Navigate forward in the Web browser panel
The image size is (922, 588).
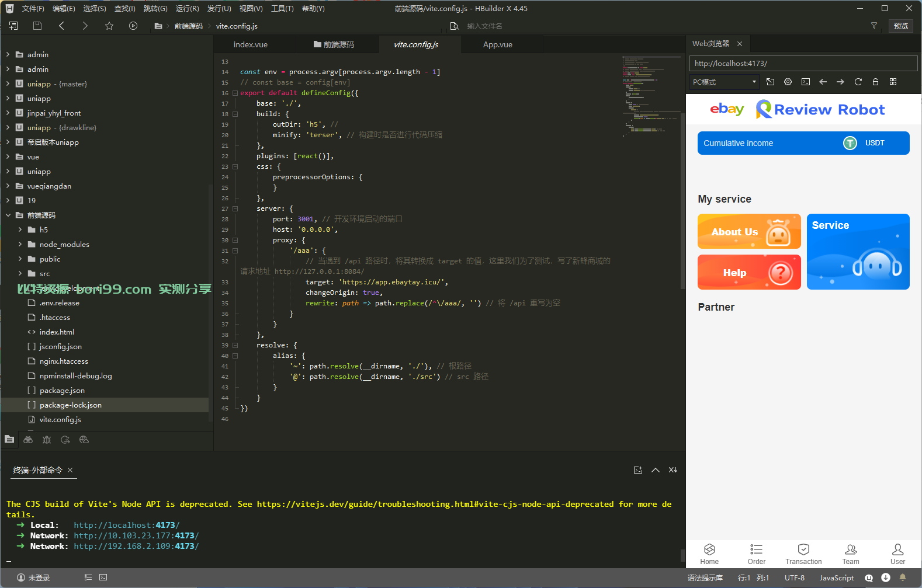pos(840,82)
